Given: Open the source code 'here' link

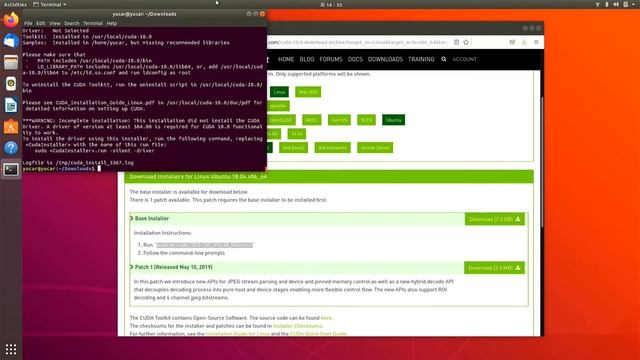Looking at the screenshot, I should coord(326,318).
